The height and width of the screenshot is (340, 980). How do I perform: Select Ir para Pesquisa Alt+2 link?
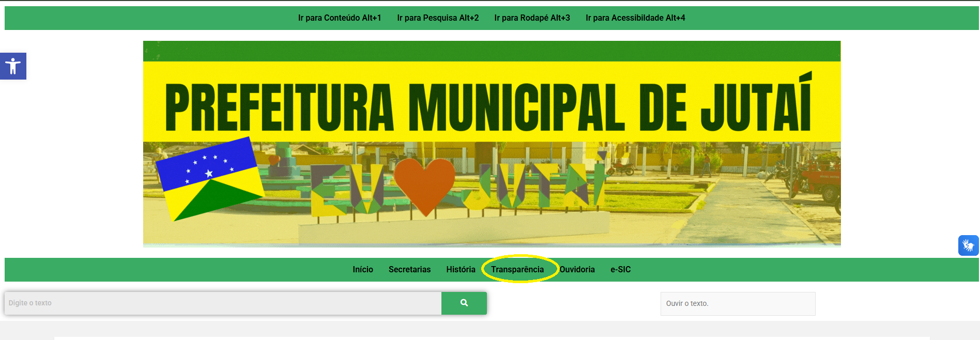[x=437, y=18]
